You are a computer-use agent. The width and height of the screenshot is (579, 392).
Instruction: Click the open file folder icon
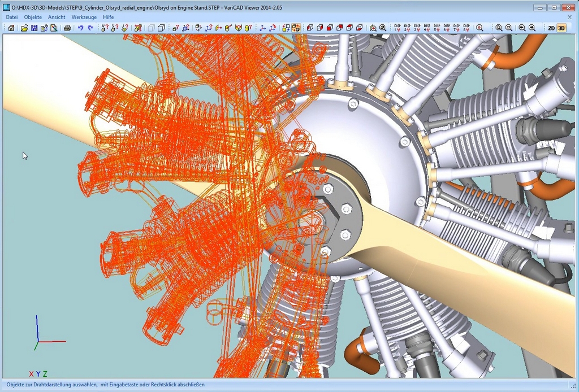24,28
